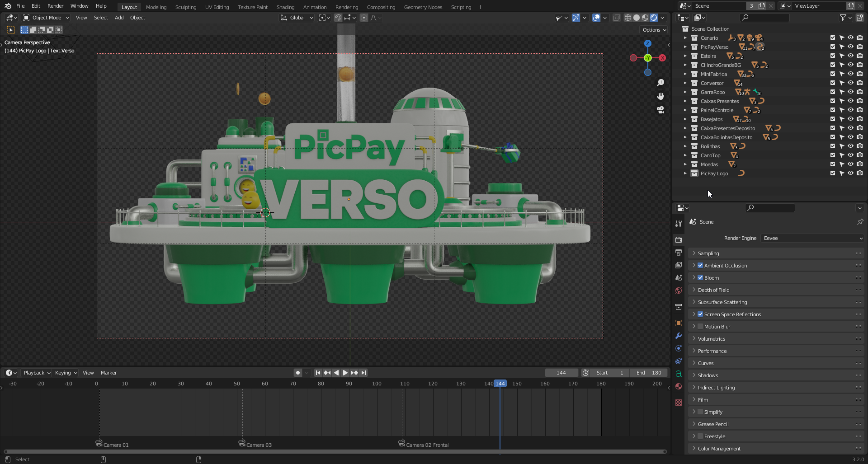
Task: Open Physics properties tab icon
Action: 679,348
